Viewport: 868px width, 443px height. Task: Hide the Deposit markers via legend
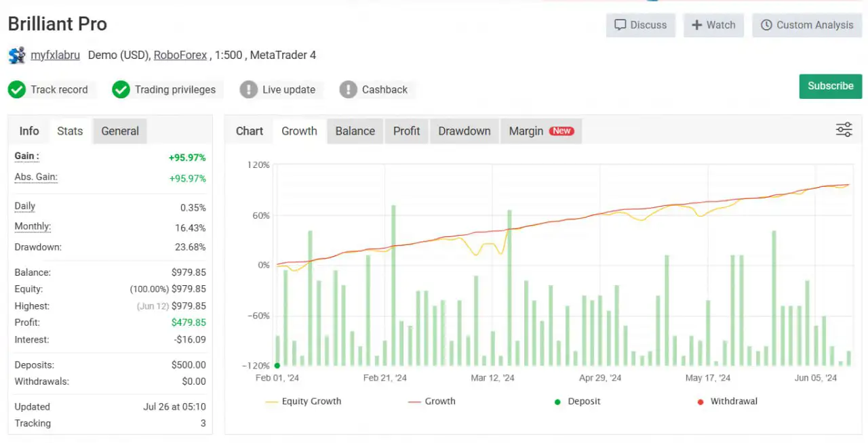pyautogui.click(x=577, y=402)
